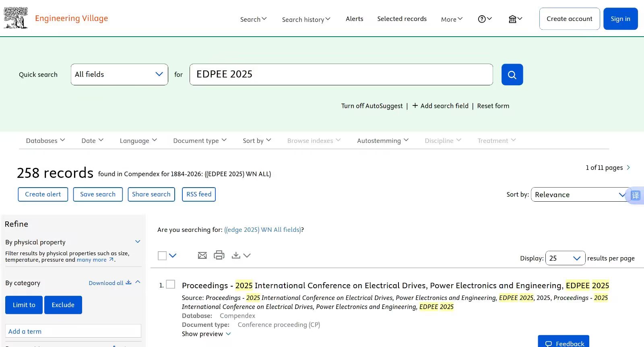Open the Document type filter menu
Image resolution: width=644 pixels, height=347 pixels.
point(200,140)
